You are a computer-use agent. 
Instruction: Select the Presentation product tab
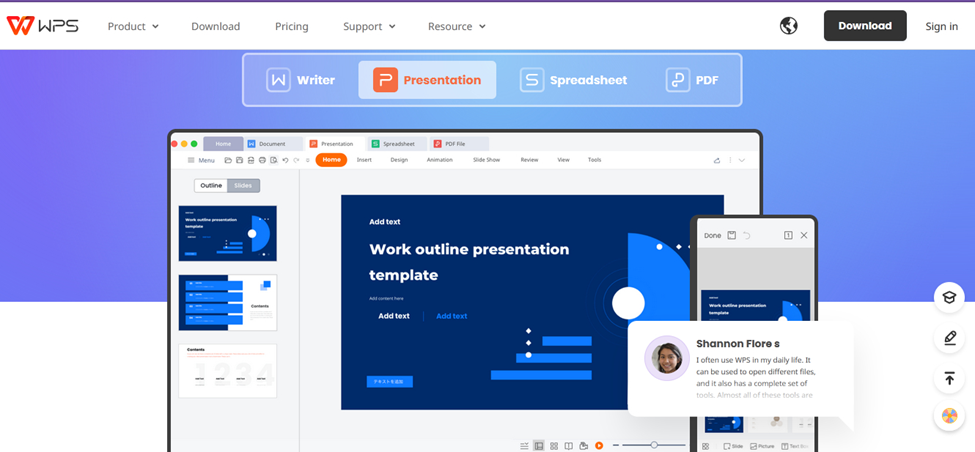427,80
